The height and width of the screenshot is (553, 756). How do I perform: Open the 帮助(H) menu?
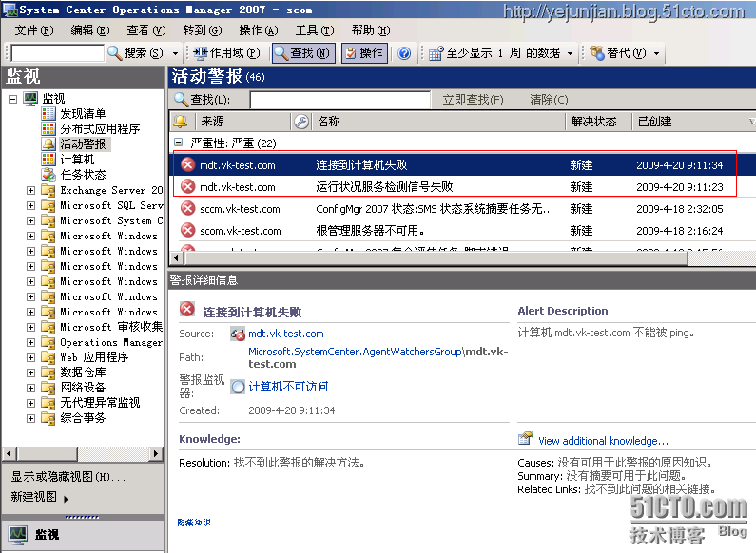click(371, 30)
